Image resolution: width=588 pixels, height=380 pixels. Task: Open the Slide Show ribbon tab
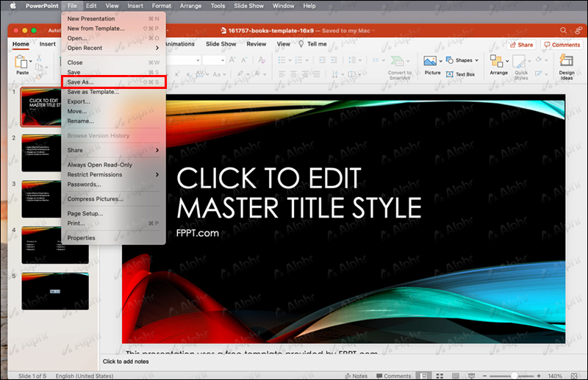(220, 44)
